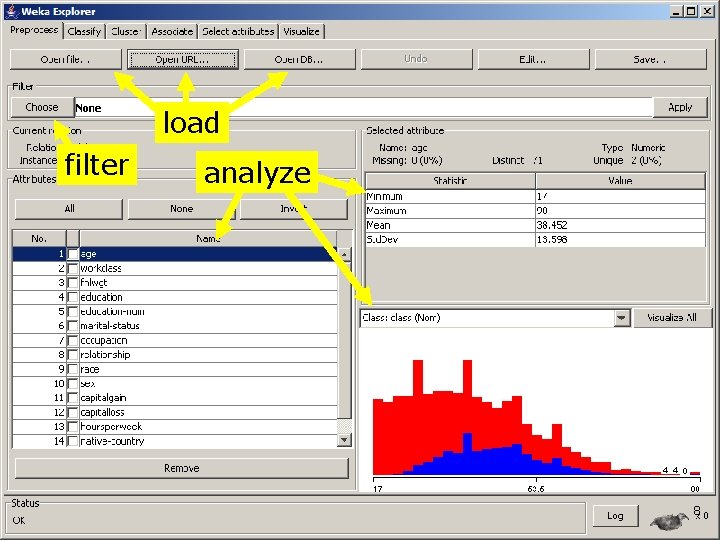Switch to the Visualize tab
The width and height of the screenshot is (720, 540).
tap(301, 31)
